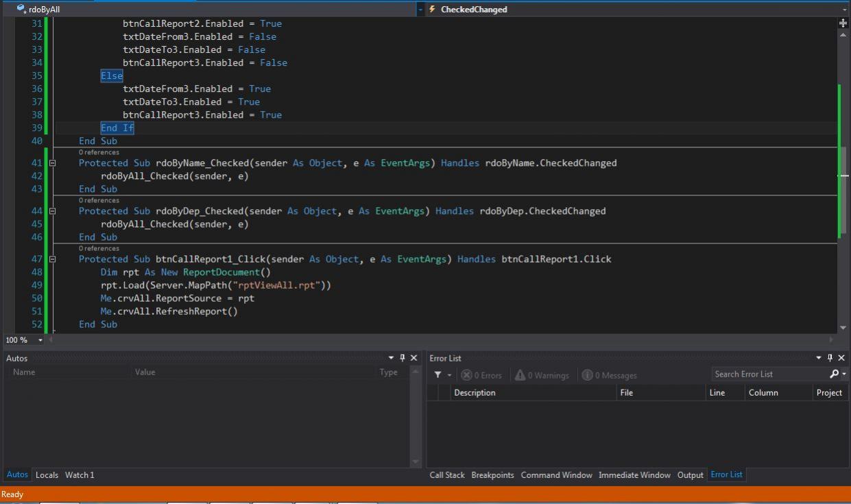This screenshot has height=504, width=851.
Task: Click the split editor handle above scrollbar
Action: (x=843, y=23)
